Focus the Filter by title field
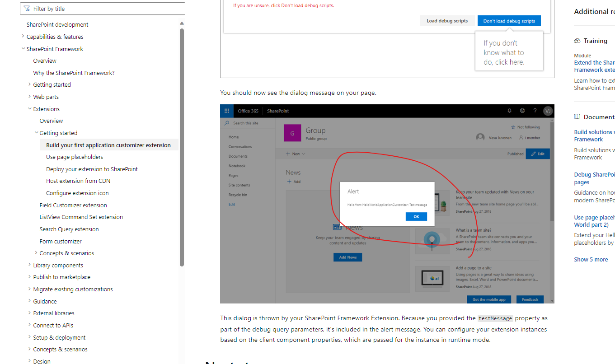 point(103,9)
